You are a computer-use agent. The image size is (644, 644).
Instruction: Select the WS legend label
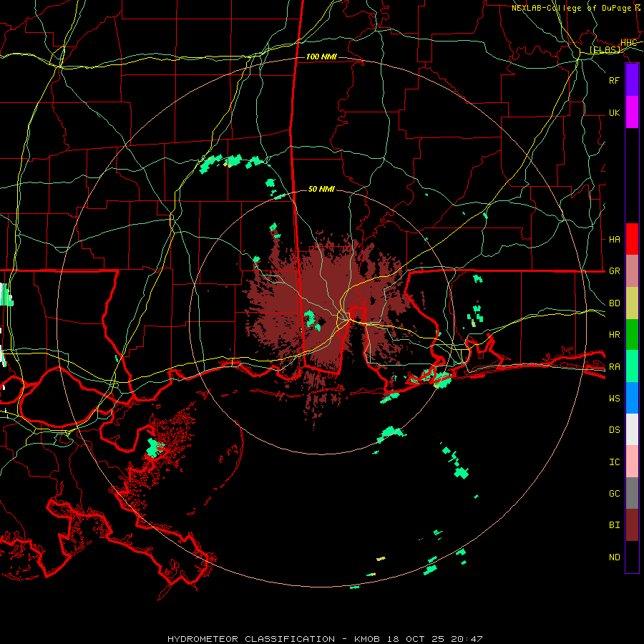tap(615, 398)
